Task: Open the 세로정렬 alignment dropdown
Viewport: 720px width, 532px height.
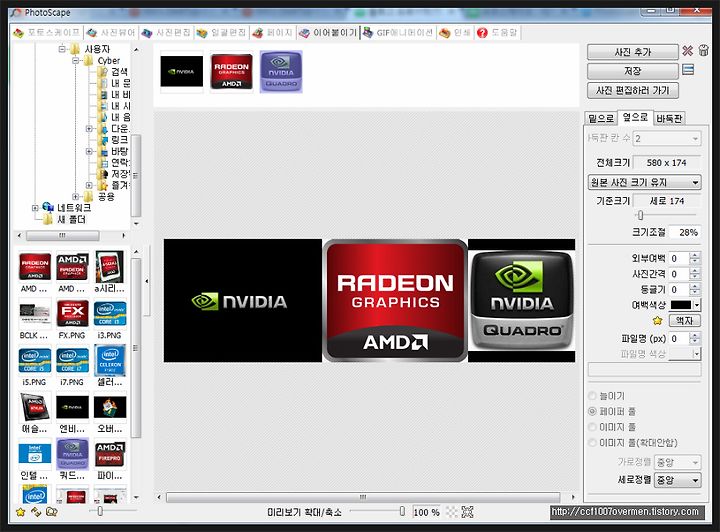Action: pos(678,480)
